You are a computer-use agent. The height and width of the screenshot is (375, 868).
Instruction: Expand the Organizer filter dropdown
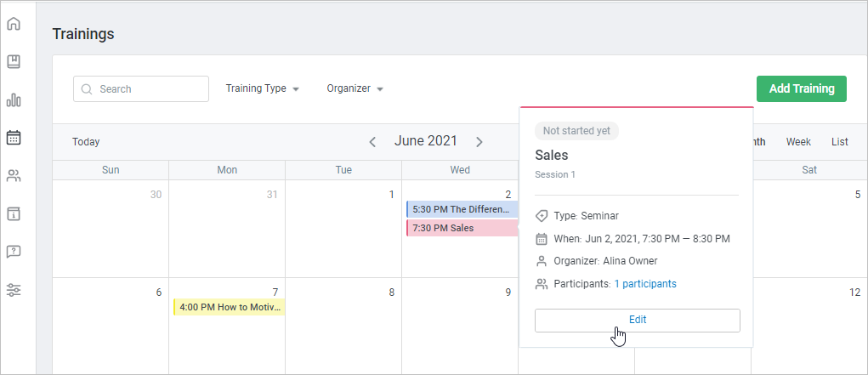pos(355,88)
